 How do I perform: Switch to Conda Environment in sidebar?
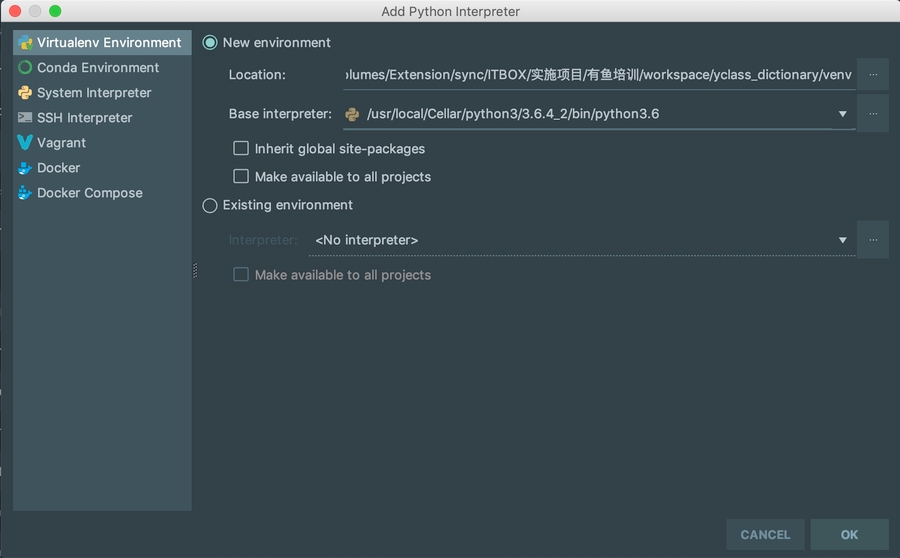(x=98, y=68)
